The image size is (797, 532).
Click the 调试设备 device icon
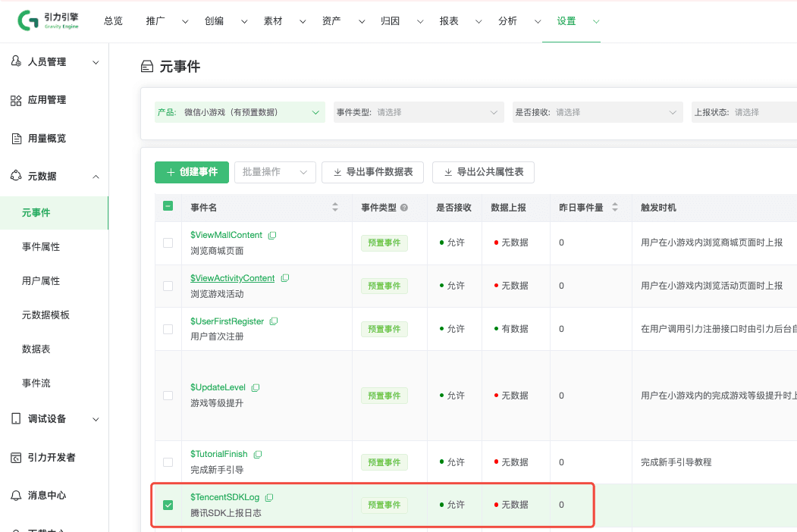(x=16, y=418)
